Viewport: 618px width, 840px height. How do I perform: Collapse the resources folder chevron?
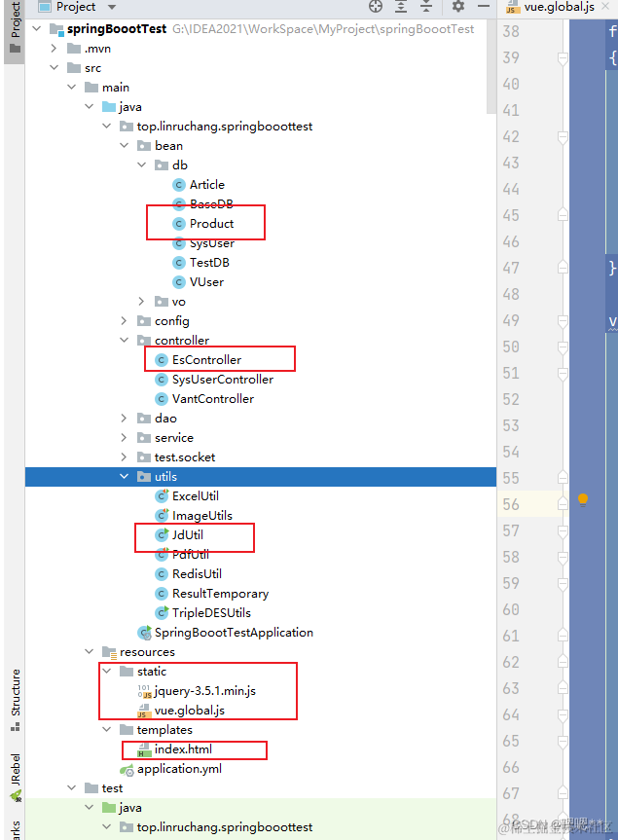pyautogui.click(x=89, y=651)
